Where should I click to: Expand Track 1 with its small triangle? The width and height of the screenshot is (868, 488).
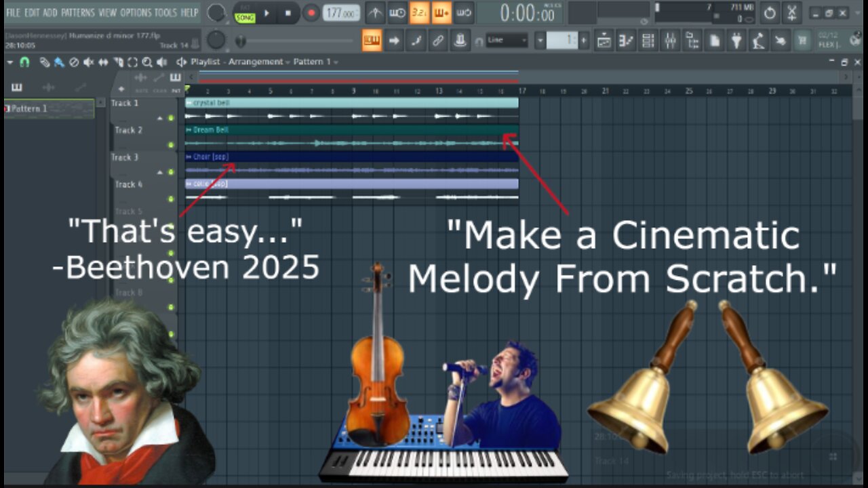[160, 118]
